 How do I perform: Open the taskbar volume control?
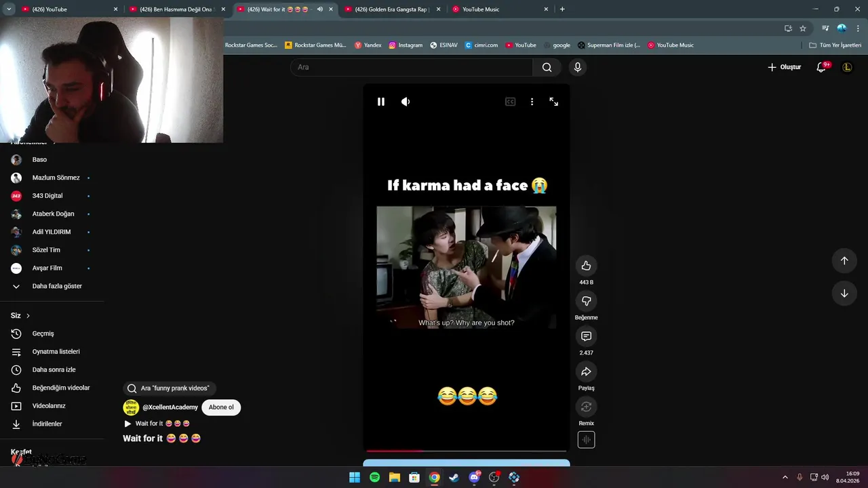tap(825, 478)
